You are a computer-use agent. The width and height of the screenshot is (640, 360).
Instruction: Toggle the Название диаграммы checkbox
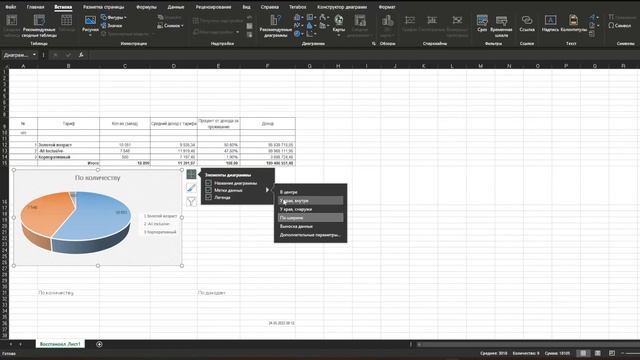point(209,183)
